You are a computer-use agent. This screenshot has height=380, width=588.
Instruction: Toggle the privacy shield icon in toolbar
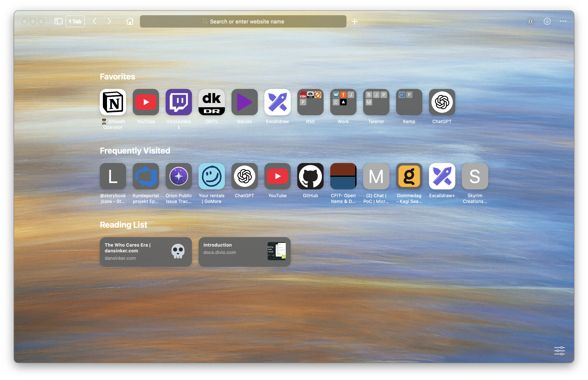pos(530,21)
